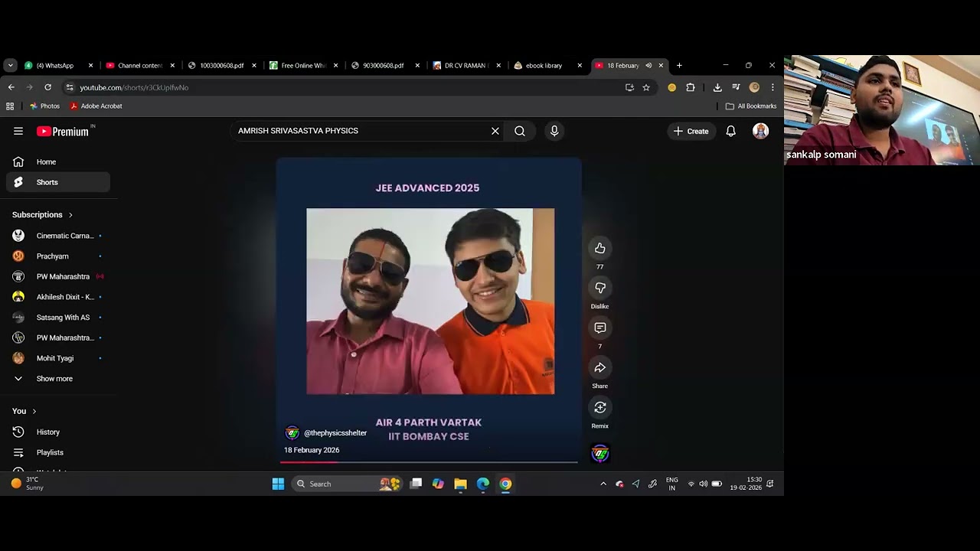Open the YouTube guide hamburger menu
Screen dimensions: 980x551
(x=18, y=131)
